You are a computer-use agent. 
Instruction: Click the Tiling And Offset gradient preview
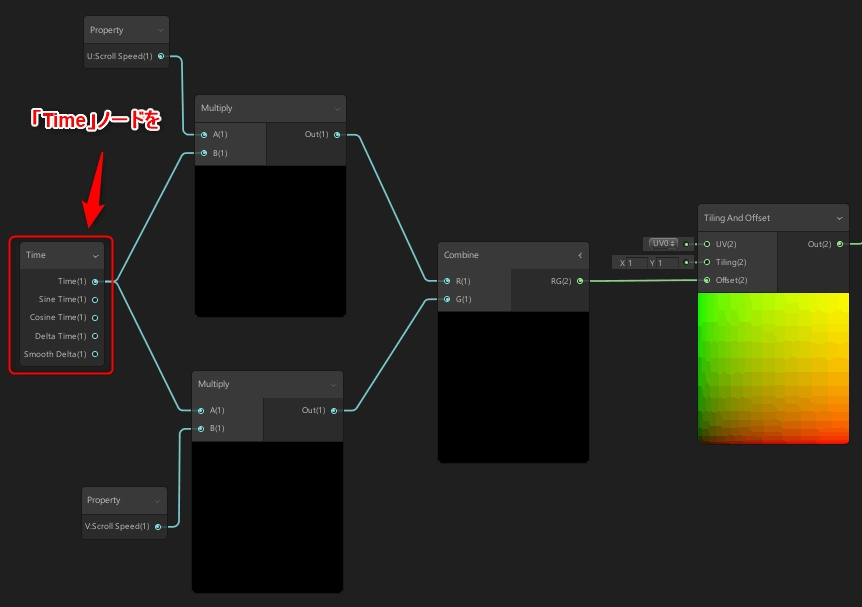[773, 368]
